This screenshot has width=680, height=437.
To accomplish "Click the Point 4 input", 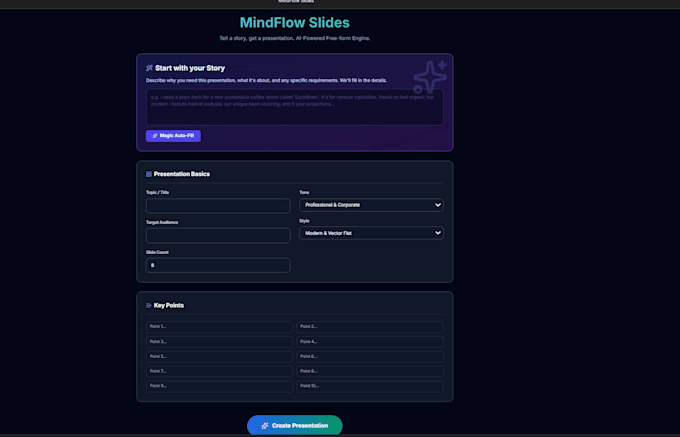I will coord(370,342).
